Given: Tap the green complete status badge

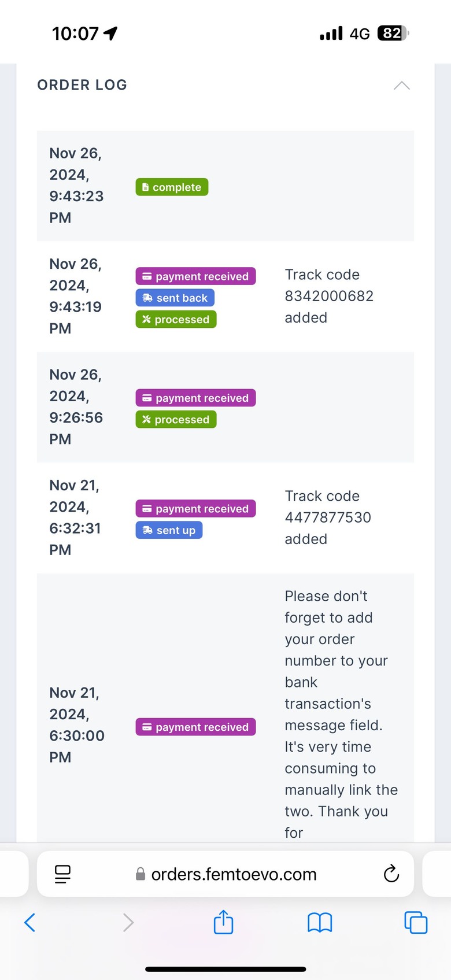Looking at the screenshot, I should 172,187.
